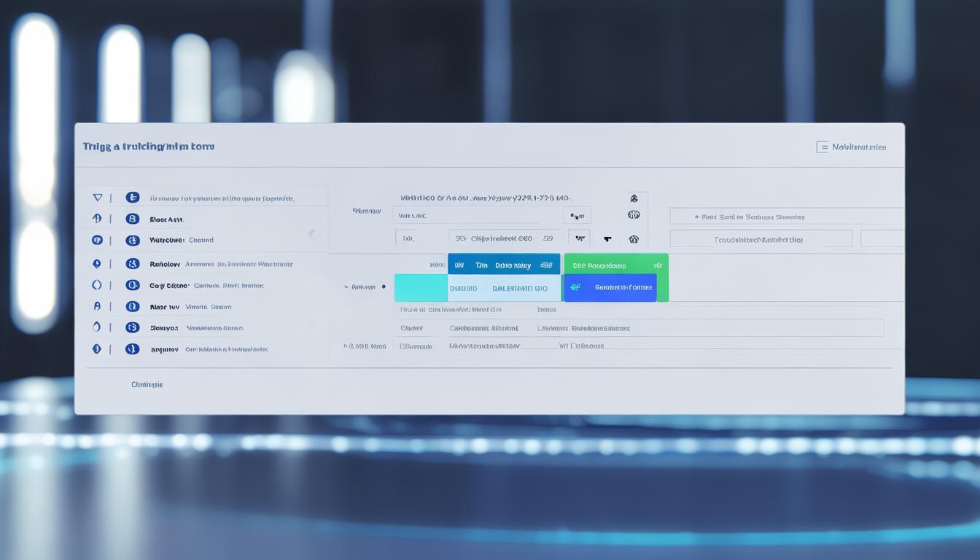Click the icon inside the blue Gokenlabe button

(x=575, y=287)
